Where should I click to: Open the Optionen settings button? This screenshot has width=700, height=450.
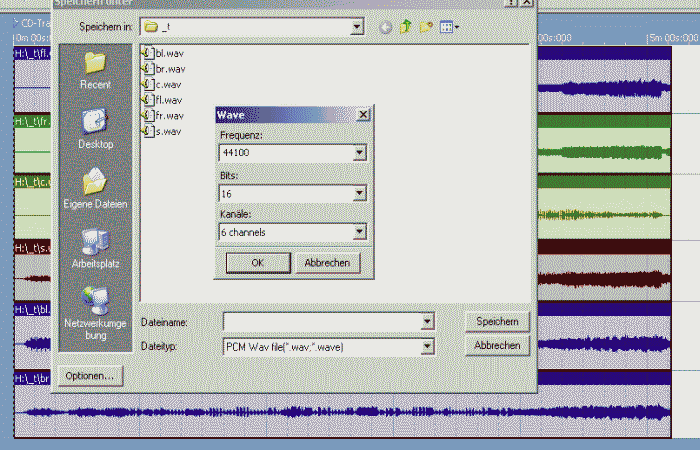click(91, 376)
